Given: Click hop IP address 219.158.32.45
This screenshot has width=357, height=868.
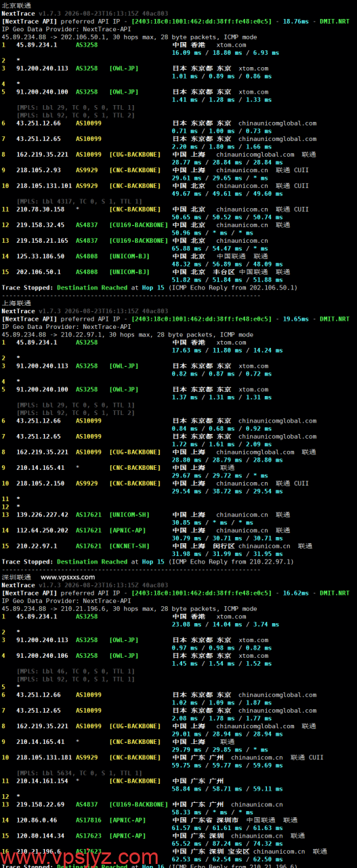Looking at the screenshot, I should [x=41, y=225].
